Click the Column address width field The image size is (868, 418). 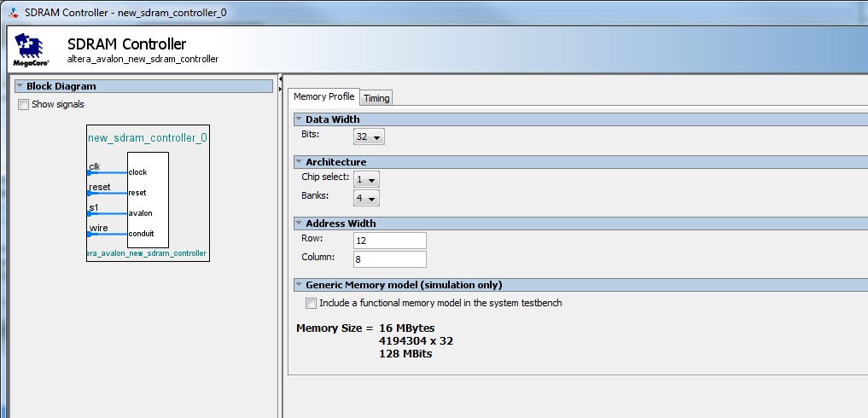pos(390,259)
